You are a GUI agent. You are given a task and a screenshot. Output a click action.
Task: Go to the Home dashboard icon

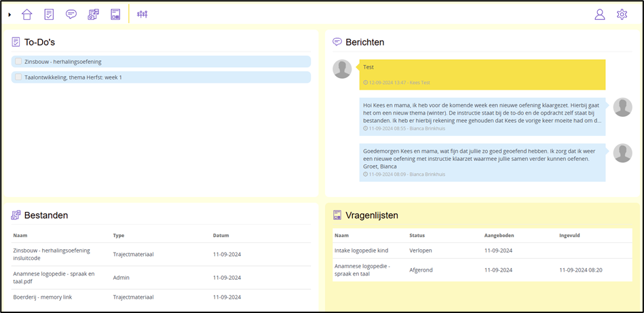[27, 14]
